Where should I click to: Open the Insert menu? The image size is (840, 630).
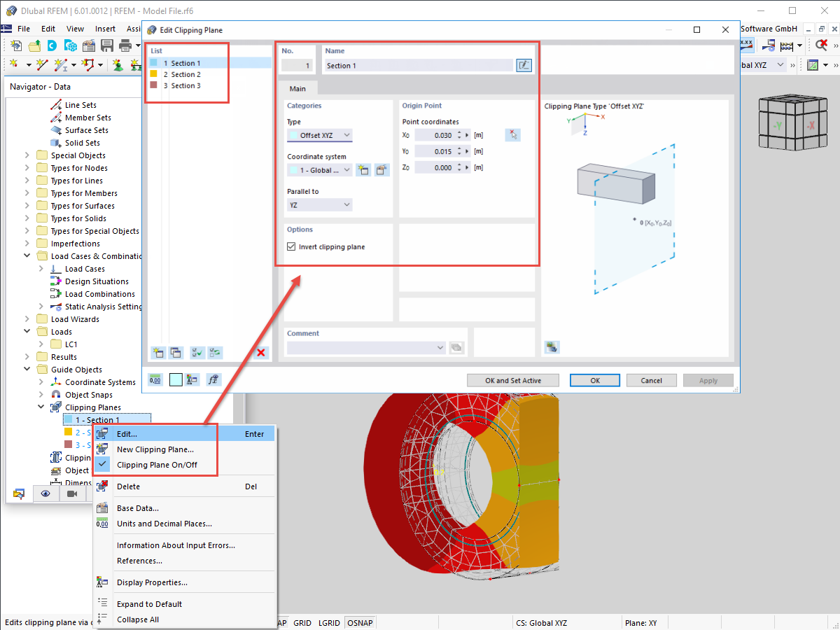105,29
